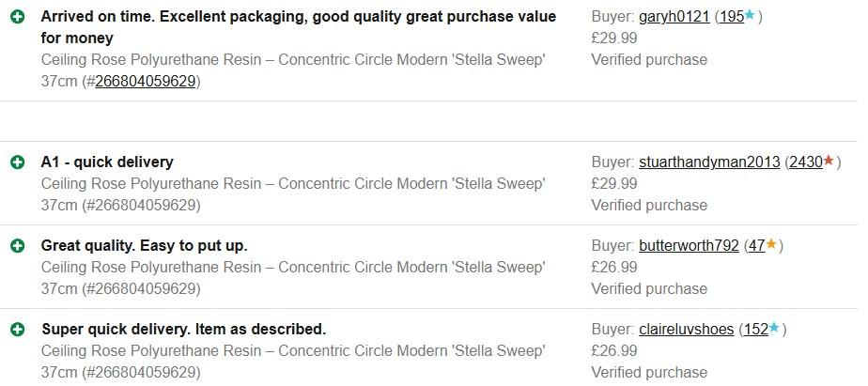Open item number link under "Arrived on time" feedback
868x386 pixels.
click(x=145, y=81)
